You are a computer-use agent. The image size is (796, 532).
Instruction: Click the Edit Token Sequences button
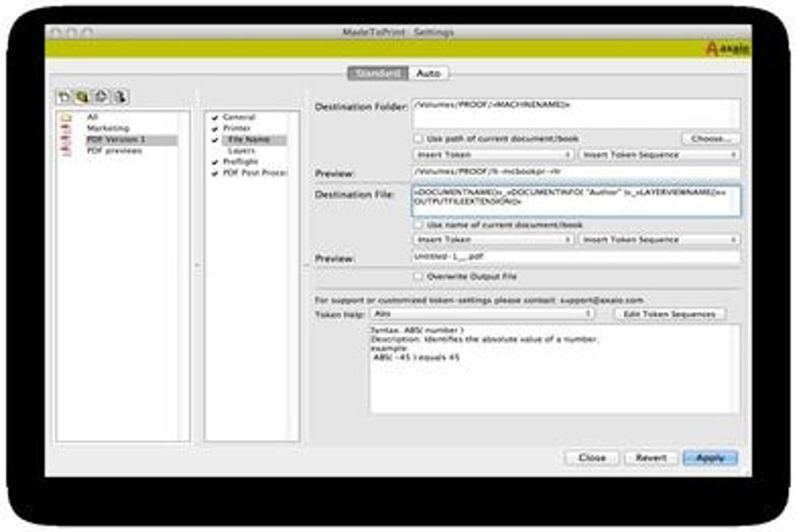[670, 314]
